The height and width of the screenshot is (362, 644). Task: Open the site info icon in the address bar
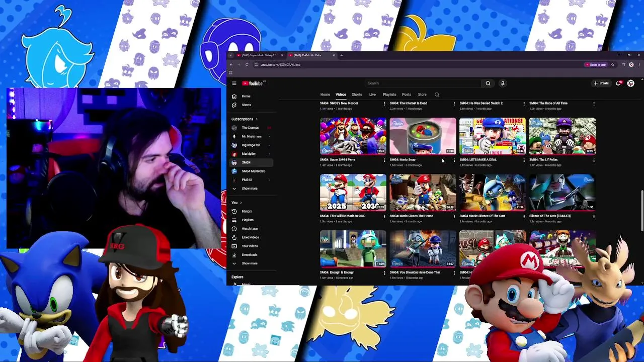256,65
